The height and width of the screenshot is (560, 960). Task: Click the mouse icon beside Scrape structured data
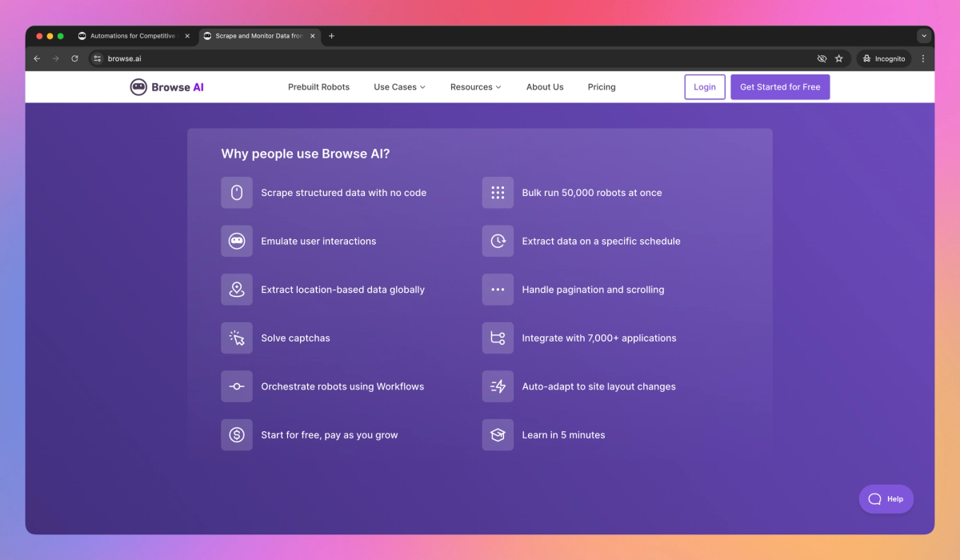[x=237, y=193]
